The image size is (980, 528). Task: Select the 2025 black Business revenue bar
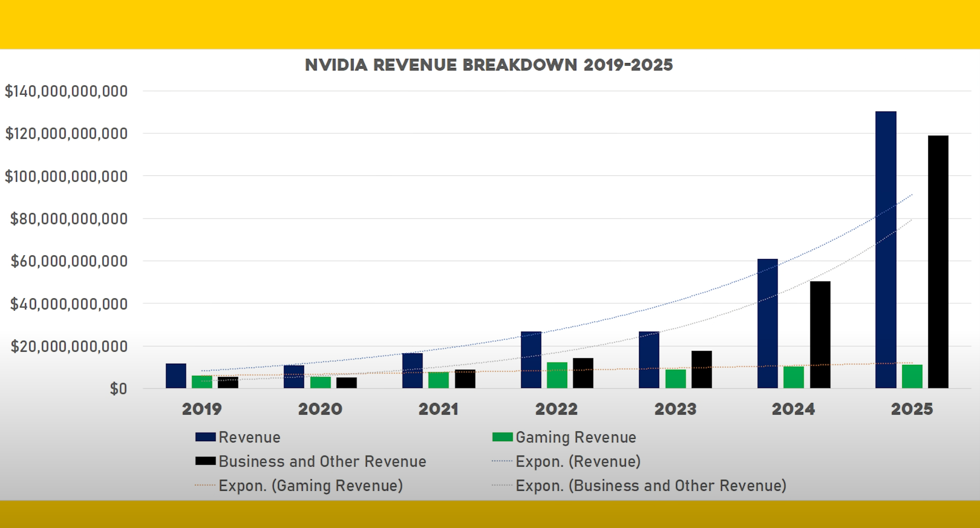(938, 262)
